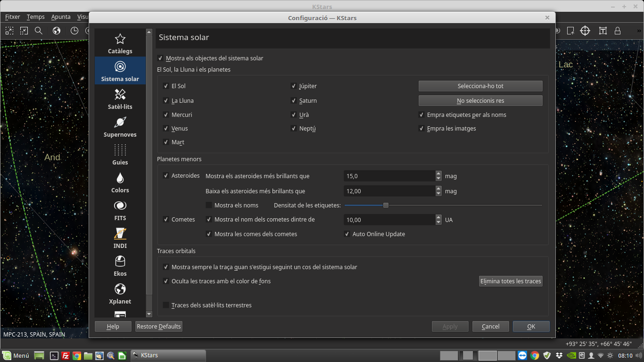
Task: Click the Cancel button
Action: (491, 327)
